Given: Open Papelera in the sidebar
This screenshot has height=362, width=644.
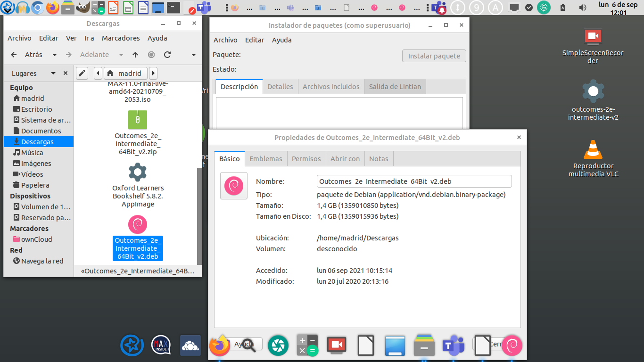Looking at the screenshot, I should tap(38, 185).
